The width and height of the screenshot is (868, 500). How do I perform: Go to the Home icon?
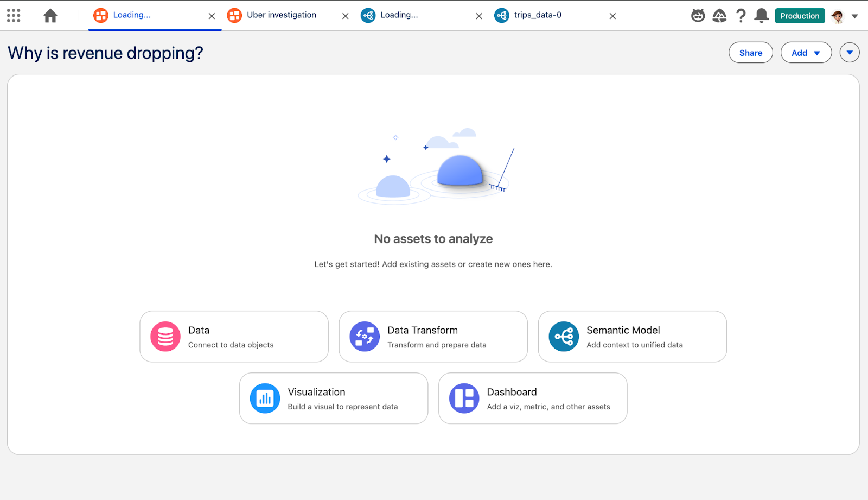(x=50, y=16)
